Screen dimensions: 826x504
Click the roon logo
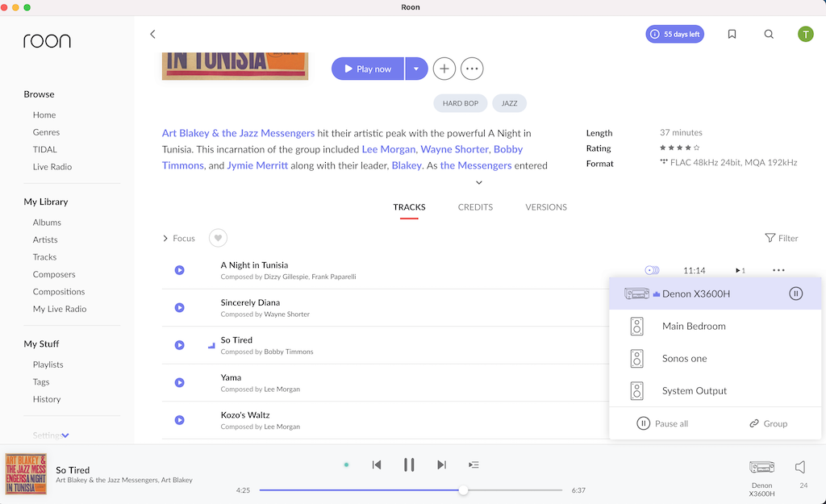(47, 41)
